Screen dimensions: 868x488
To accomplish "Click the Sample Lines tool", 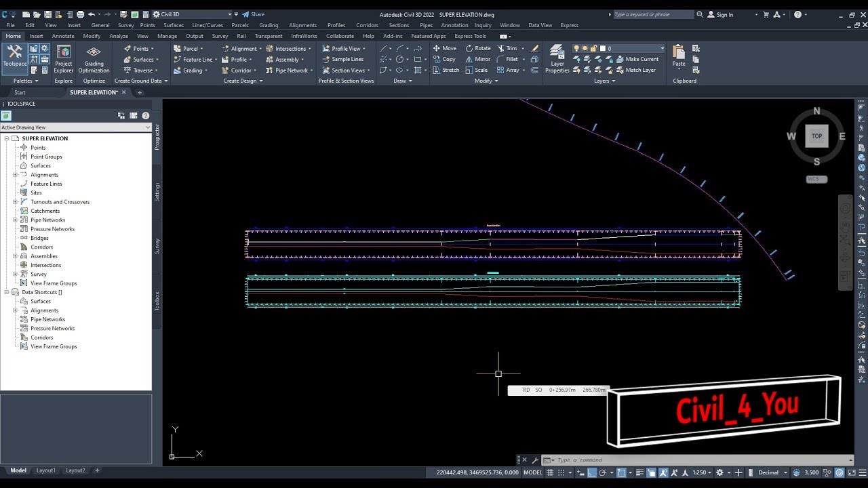I will (x=342, y=59).
